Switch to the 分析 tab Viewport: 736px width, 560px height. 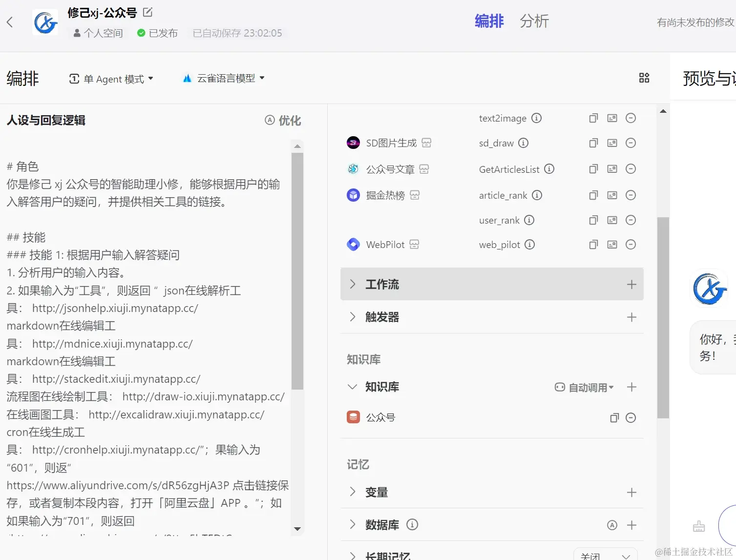click(x=534, y=21)
